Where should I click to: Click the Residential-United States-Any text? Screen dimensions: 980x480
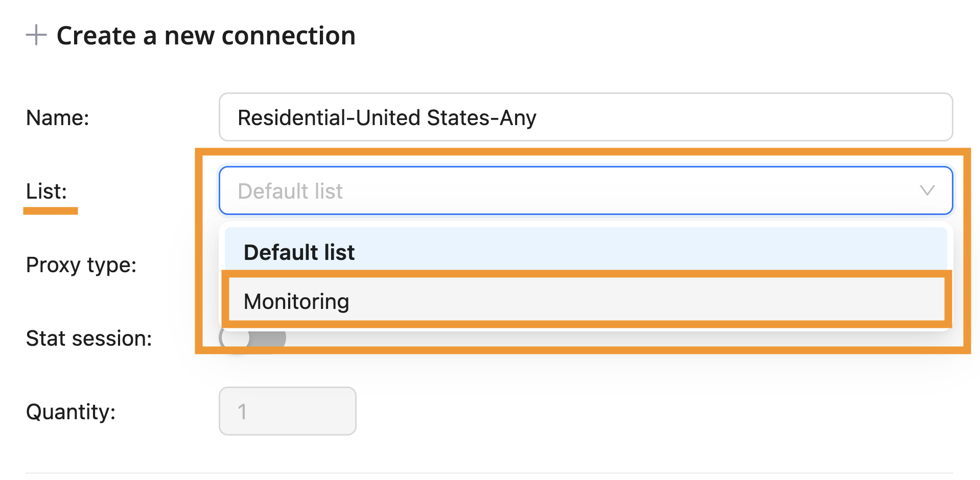coord(387,117)
